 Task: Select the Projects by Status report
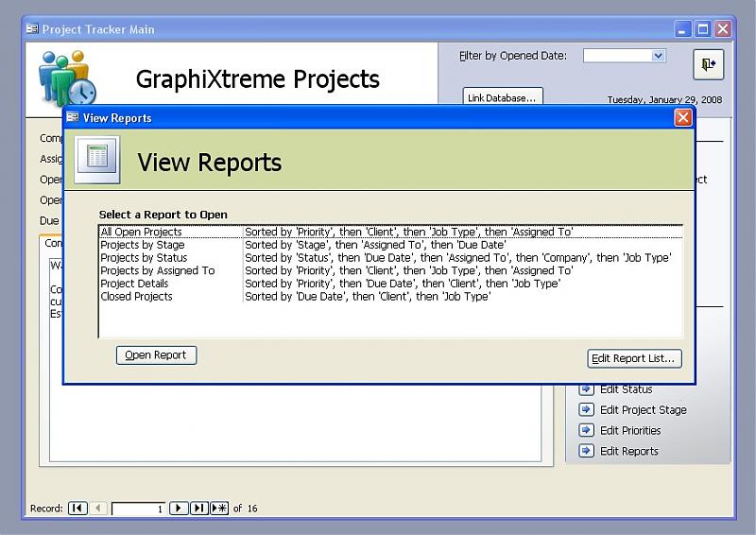(391, 258)
